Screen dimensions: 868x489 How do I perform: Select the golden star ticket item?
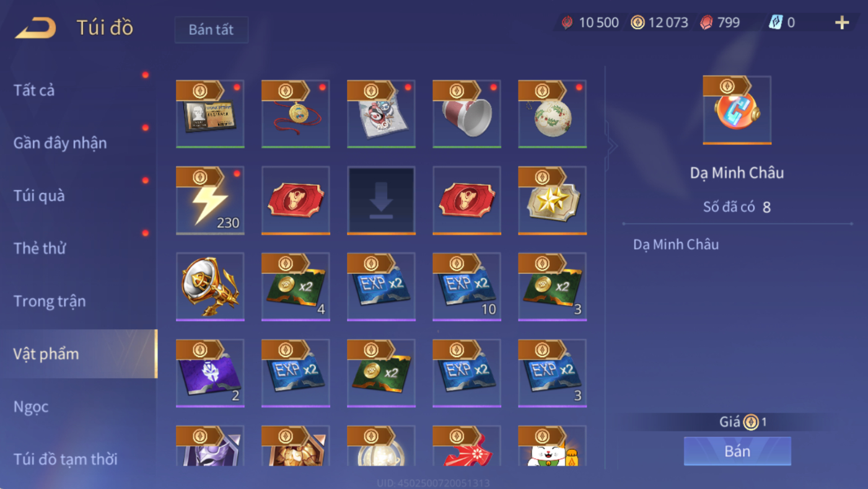pyautogui.click(x=552, y=200)
